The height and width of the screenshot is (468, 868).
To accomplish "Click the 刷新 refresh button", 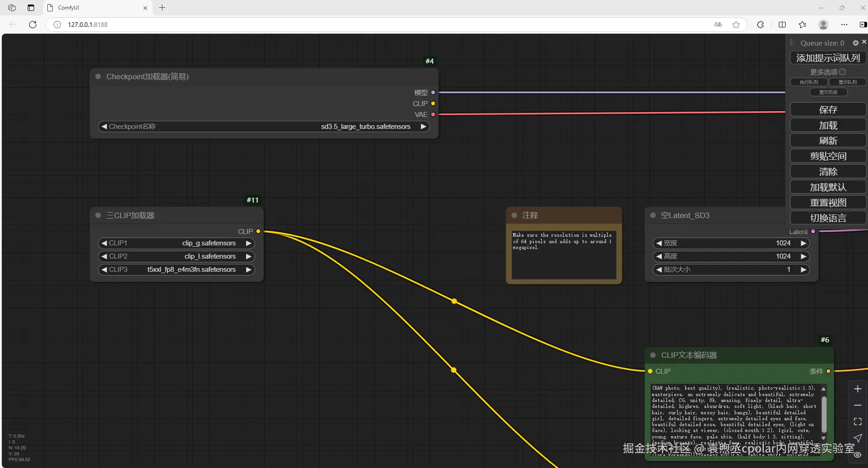I will [x=828, y=141].
